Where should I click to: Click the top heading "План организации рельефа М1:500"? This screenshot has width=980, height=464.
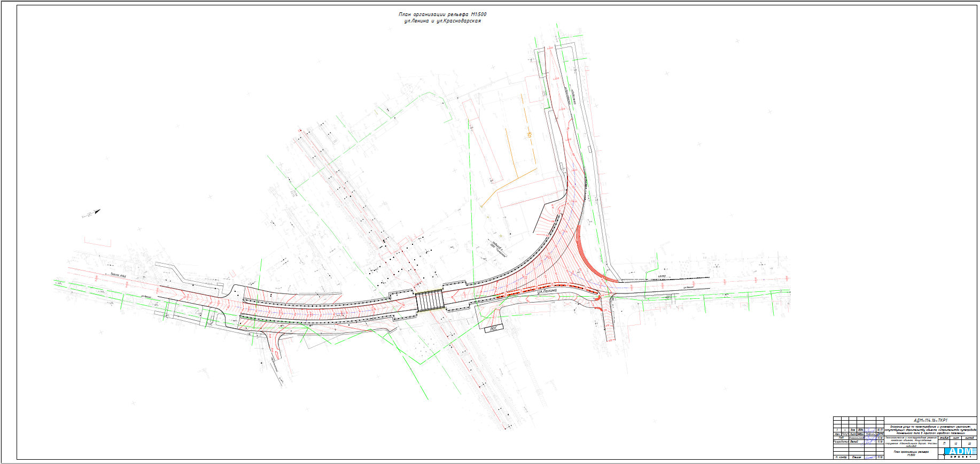pos(442,14)
